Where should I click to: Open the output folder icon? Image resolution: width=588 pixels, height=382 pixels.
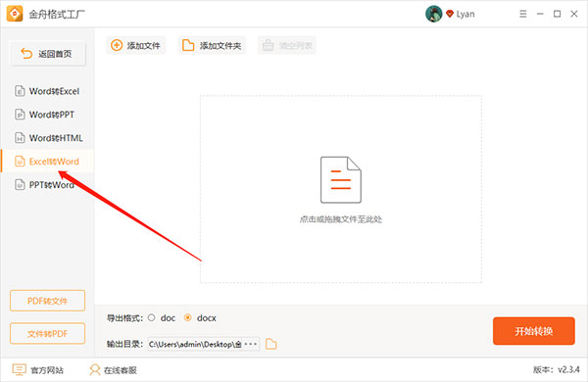pos(270,344)
